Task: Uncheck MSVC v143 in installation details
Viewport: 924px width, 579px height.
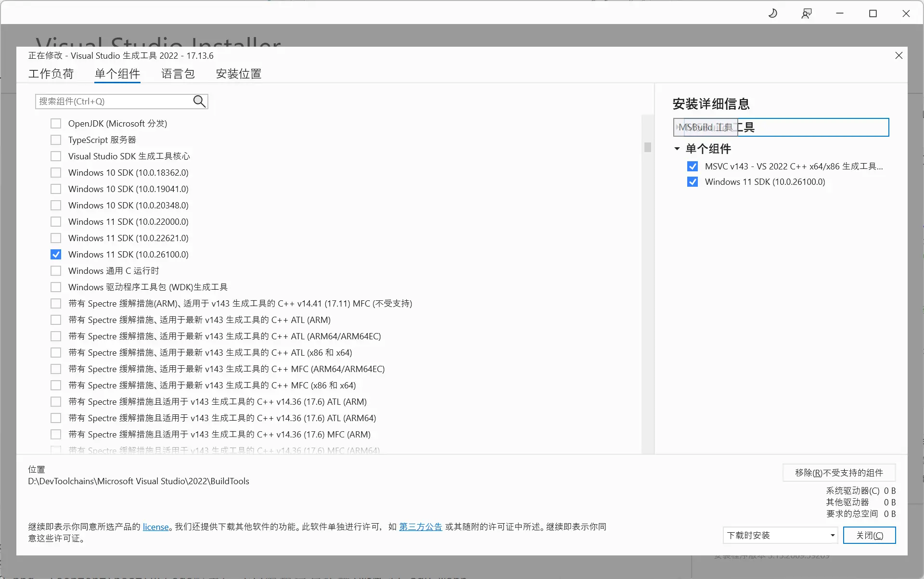Action: click(693, 167)
